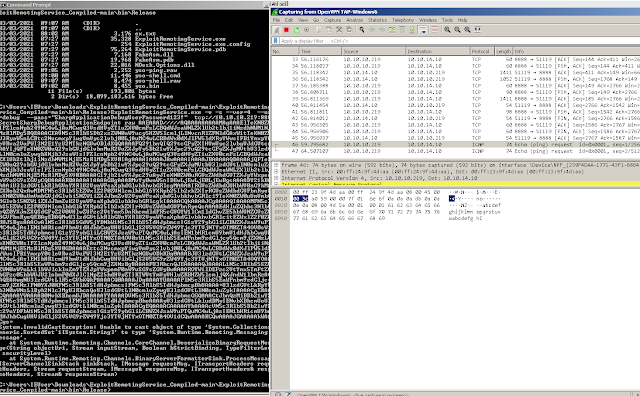Expand Internet Control Message Protocol row
This screenshot has width=640, height=396.
276,184
